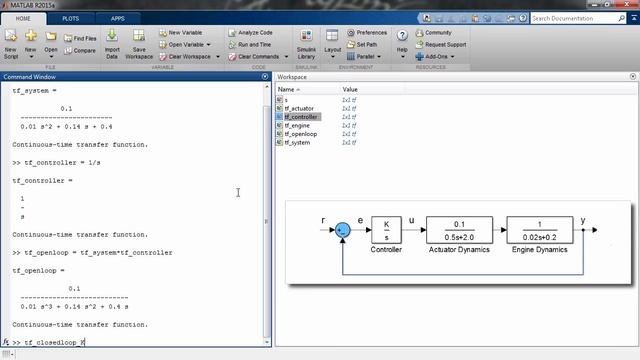Expand the Open dropdown arrow

point(51,57)
